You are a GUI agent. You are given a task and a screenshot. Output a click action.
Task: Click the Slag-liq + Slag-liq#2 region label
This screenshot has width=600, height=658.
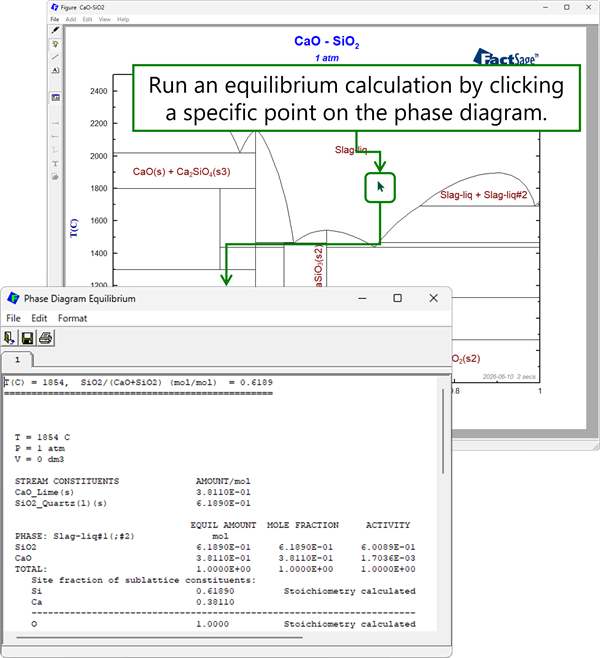483,195
